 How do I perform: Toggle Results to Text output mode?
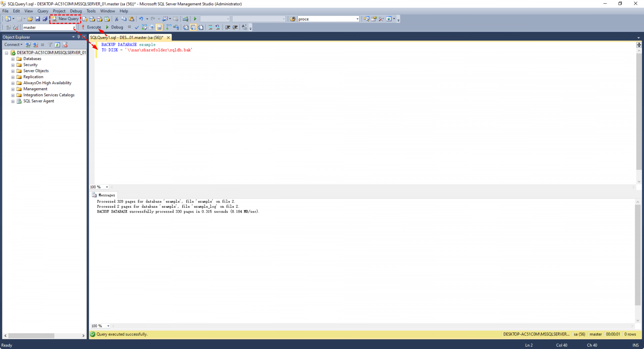click(186, 27)
